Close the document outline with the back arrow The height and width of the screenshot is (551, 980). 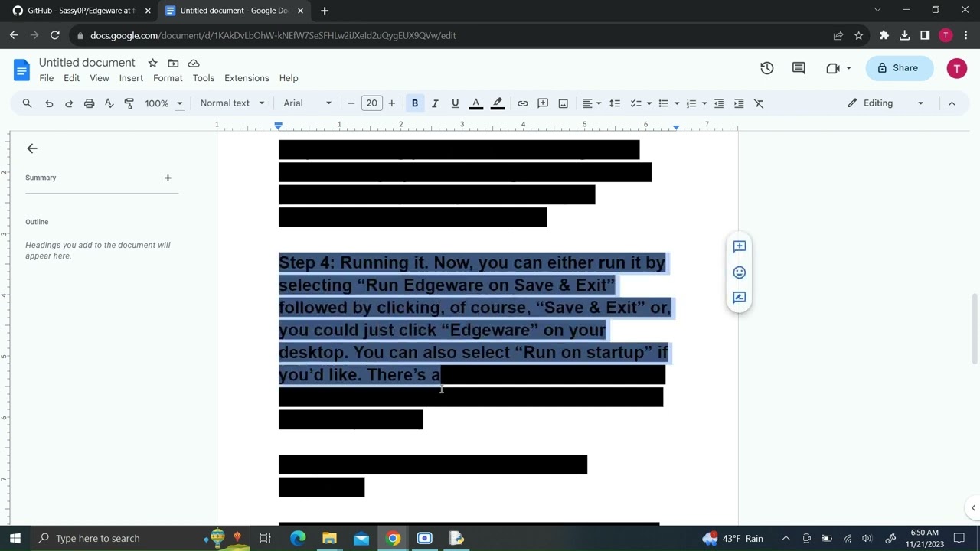[x=31, y=148]
